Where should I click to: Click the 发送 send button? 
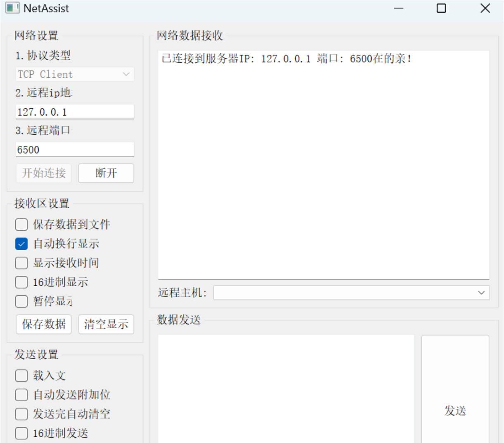point(455,389)
